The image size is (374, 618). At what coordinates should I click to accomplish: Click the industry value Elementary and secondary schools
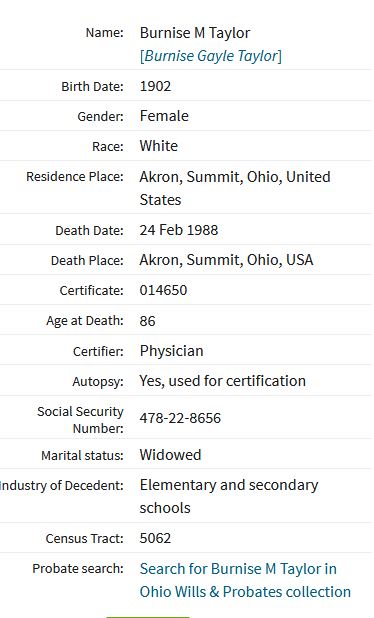click(x=229, y=496)
